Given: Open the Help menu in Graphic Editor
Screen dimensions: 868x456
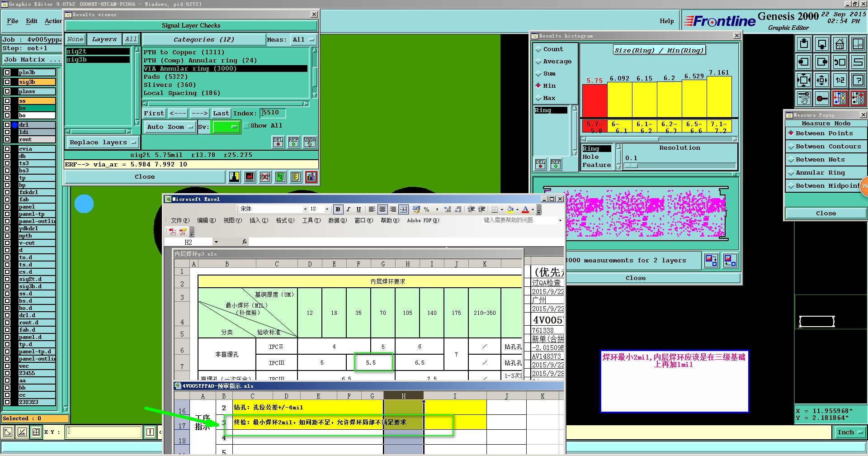Looking at the screenshot, I should [666, 21].
